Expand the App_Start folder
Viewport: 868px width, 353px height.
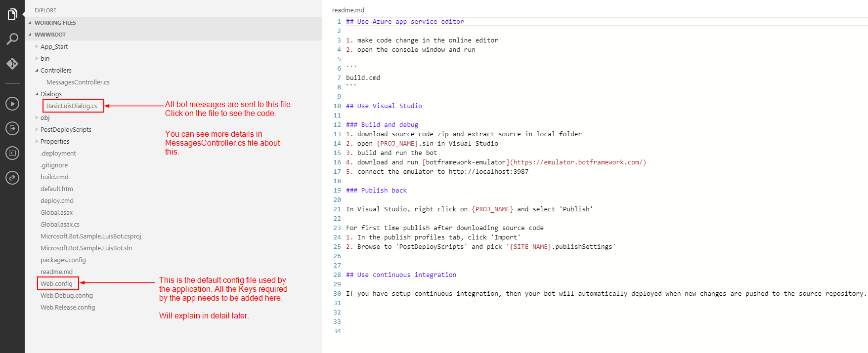pos(54,46)
